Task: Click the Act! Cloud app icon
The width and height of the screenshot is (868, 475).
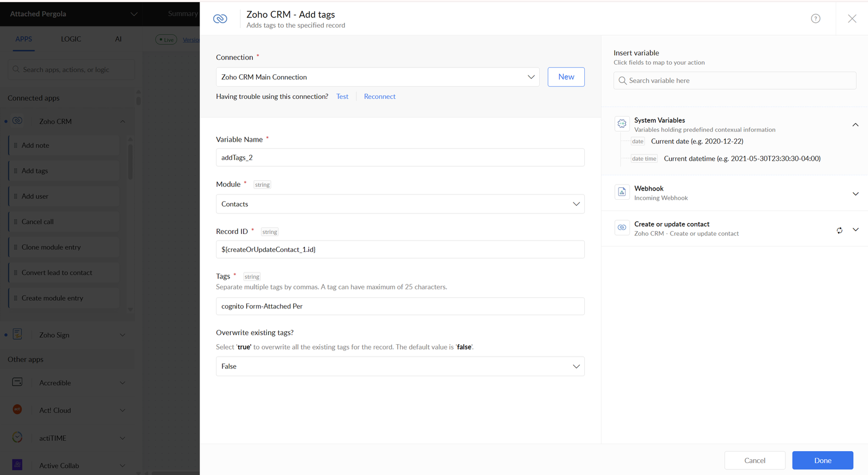Action: (x=17, y=409)
